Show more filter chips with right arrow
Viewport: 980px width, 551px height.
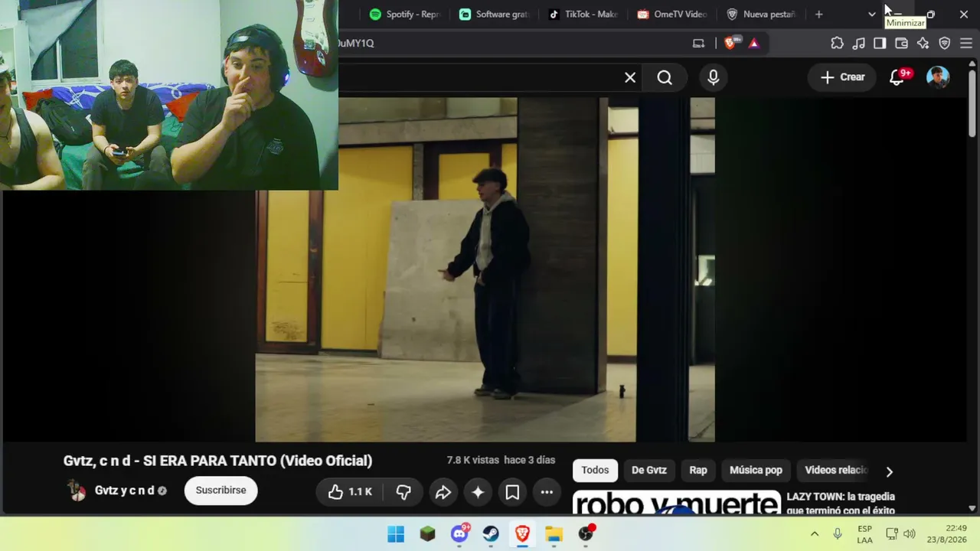[889, 471]
